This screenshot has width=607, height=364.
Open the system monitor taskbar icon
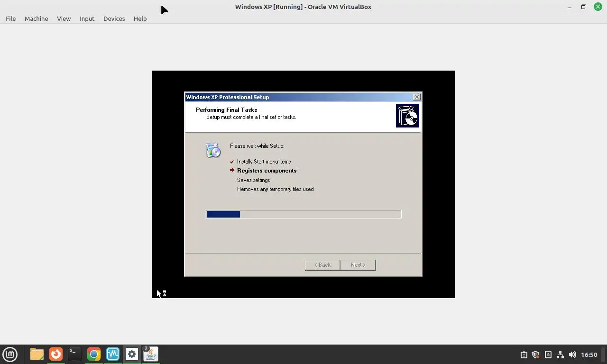click(x=112, y=354)
